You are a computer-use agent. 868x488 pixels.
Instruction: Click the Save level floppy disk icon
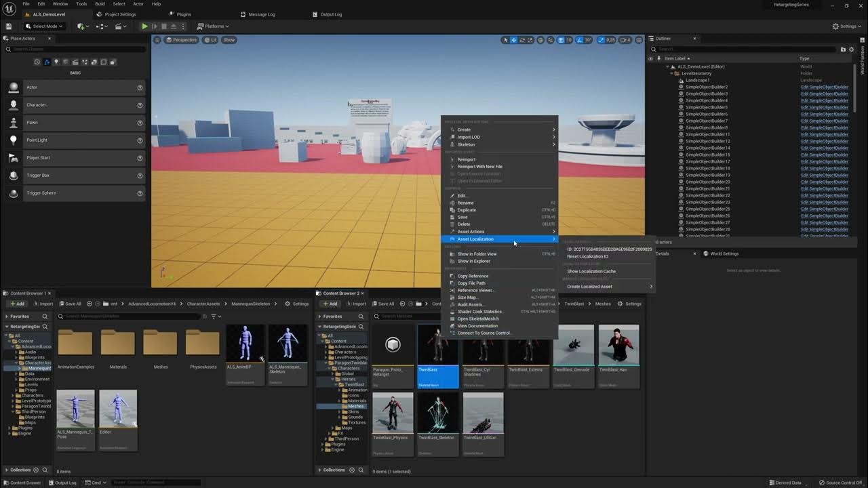(9, 26)
